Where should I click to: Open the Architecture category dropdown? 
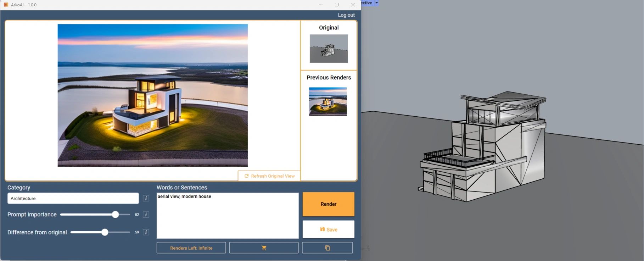73,199
